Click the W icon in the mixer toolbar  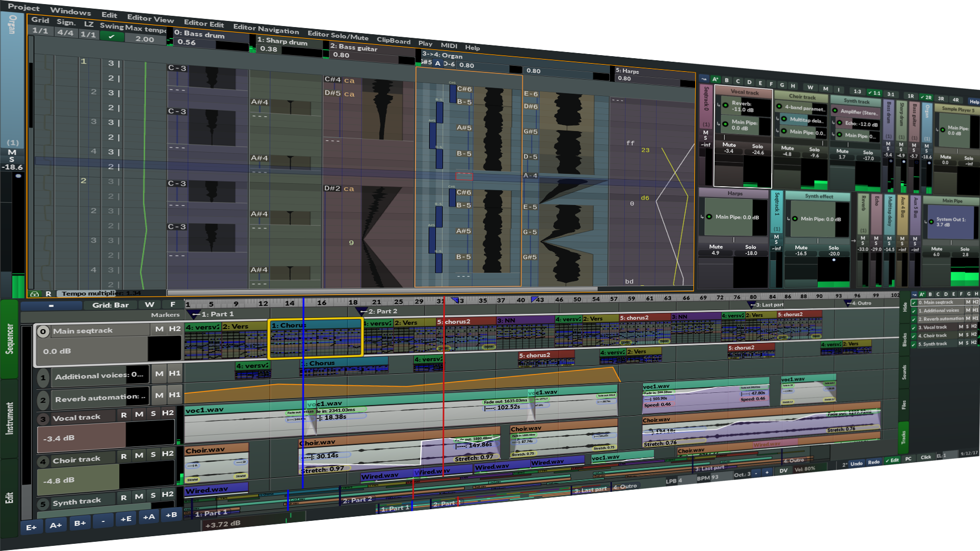[x=811, y=87]
